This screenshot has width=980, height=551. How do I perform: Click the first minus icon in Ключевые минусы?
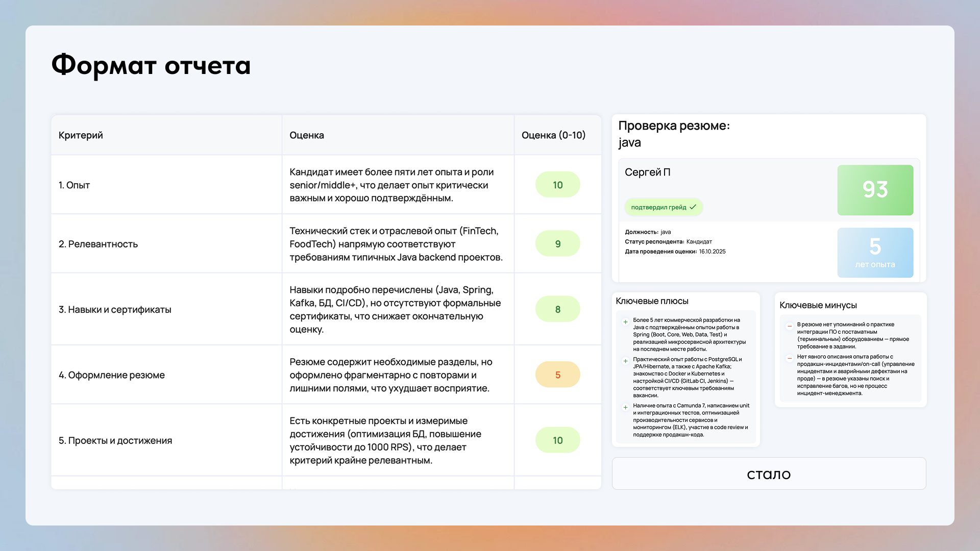[x=789, y=326]
